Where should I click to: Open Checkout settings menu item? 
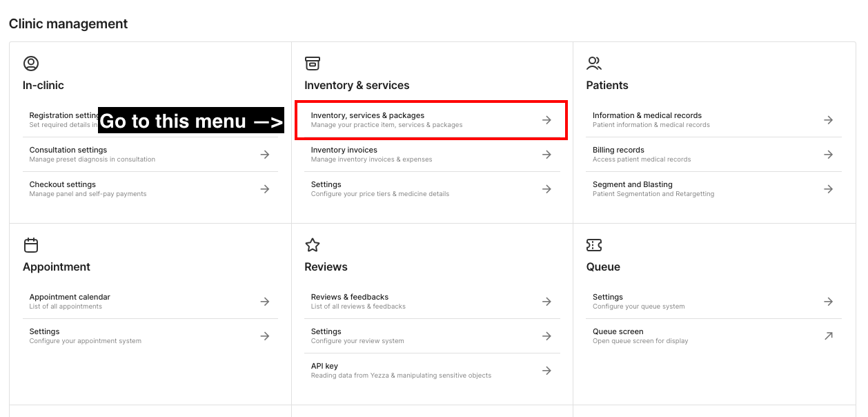click(x=150, y=189)
